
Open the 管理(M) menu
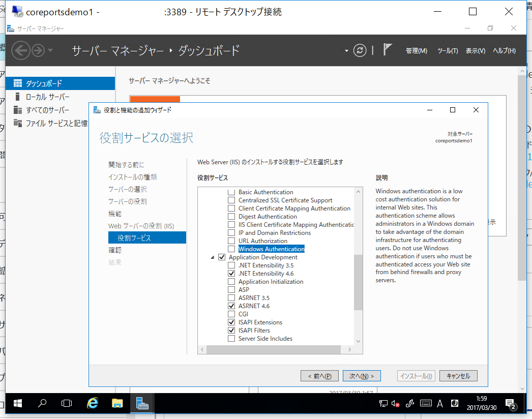pos(417,50)
